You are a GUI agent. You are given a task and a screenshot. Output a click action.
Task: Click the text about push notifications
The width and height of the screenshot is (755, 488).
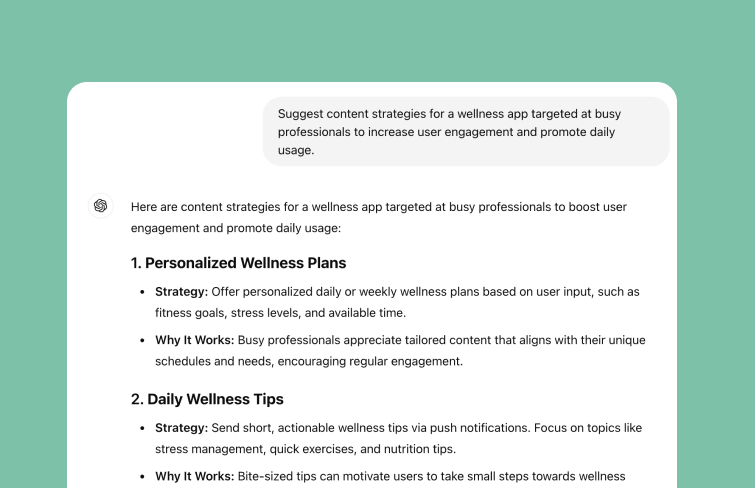pyautogui.click(x=370, y=428)
